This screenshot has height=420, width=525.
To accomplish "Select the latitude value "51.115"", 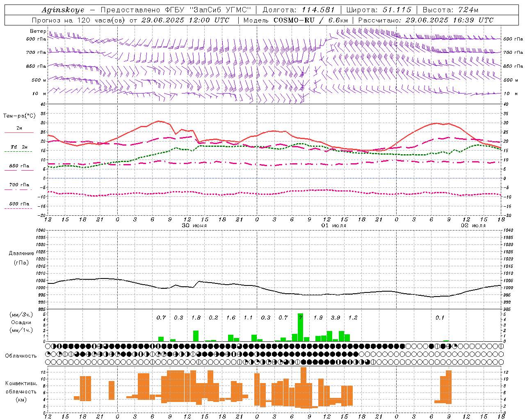I will click(397, 10).
